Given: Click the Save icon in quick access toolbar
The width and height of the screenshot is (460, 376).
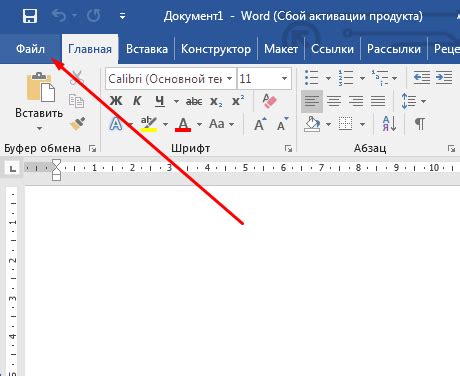Looking at the screenshot, I should pyautogui.click(x=30, y=16).
